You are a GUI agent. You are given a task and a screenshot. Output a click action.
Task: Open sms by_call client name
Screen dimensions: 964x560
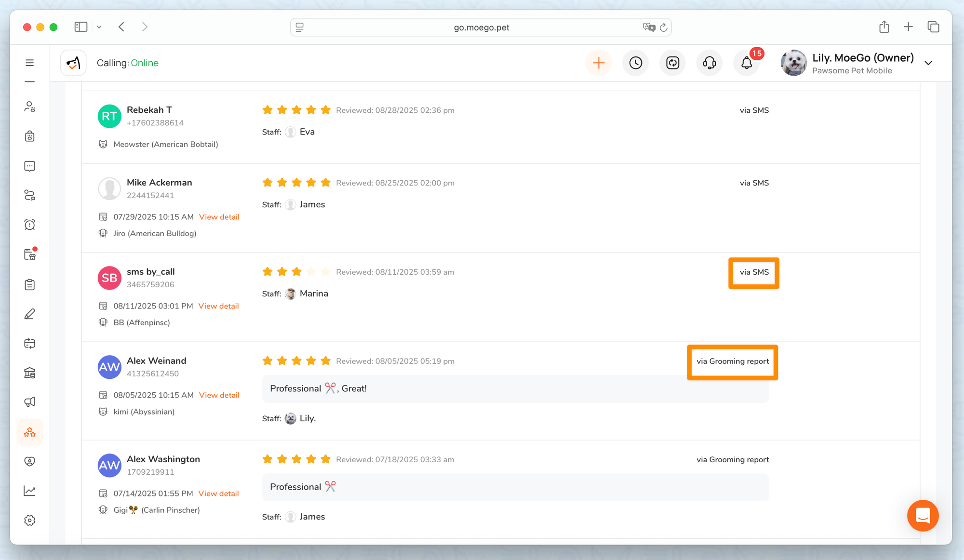[x=150, y=272]
